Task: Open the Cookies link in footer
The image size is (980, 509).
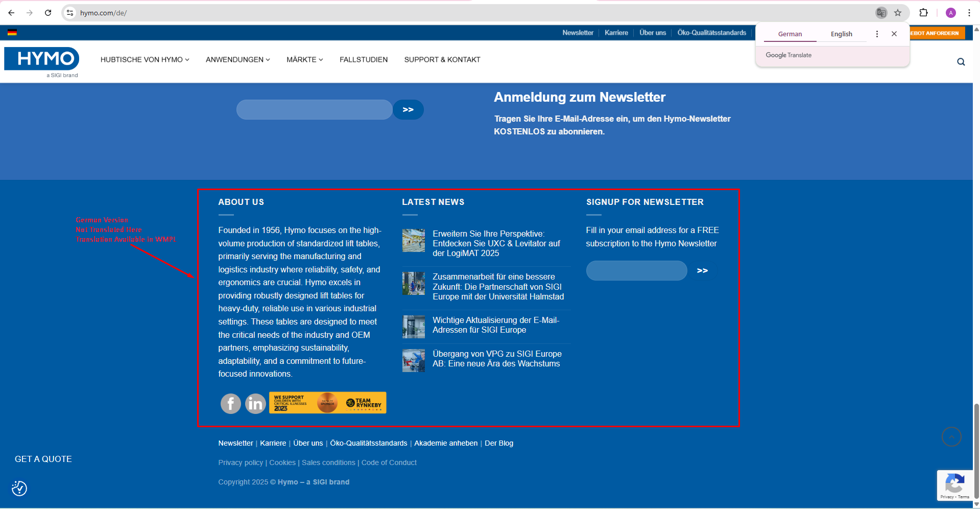Action: click(x=282, y=462)
